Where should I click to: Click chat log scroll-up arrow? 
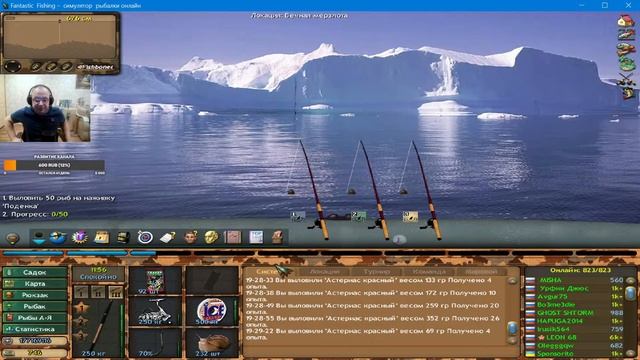(x=512, y=280)
